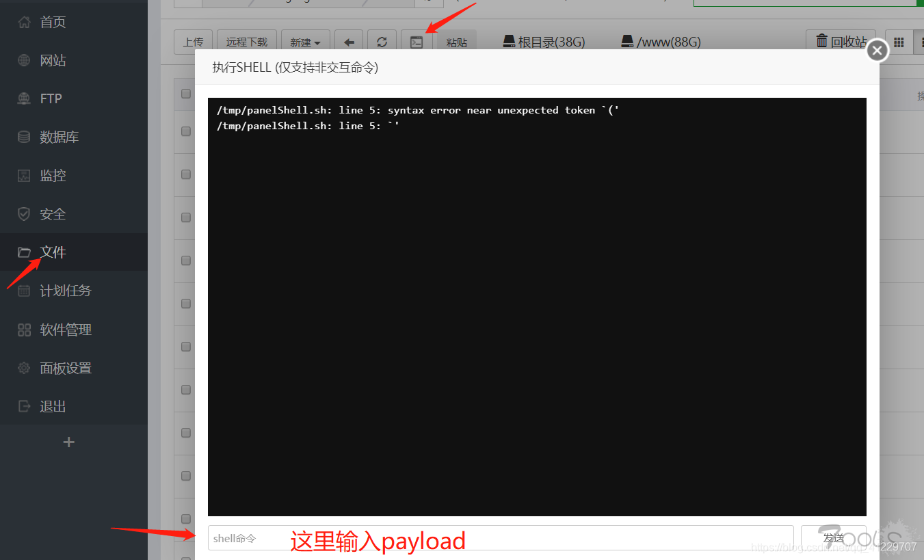Tick the select-all checkbox in file list header

point(186,94)
